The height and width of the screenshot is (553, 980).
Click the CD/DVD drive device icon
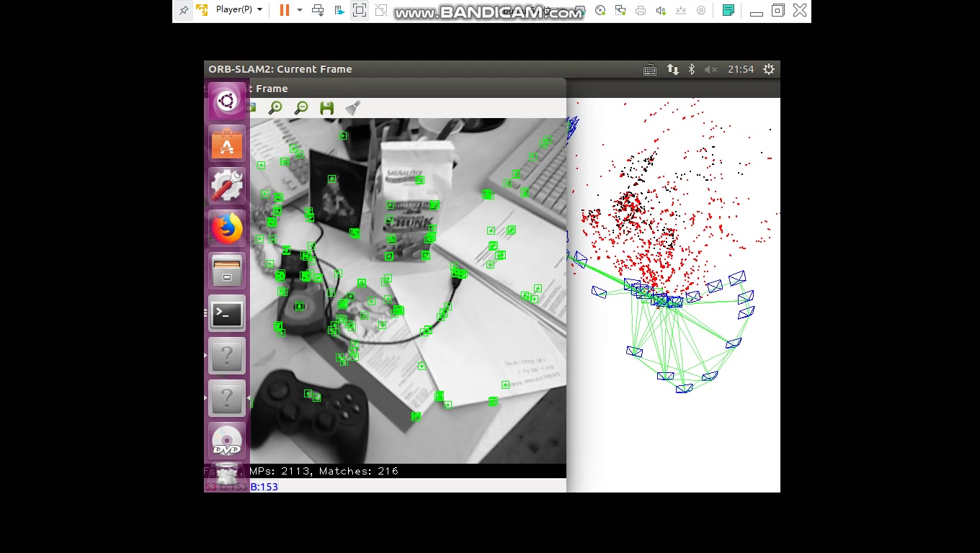(600, 11)
